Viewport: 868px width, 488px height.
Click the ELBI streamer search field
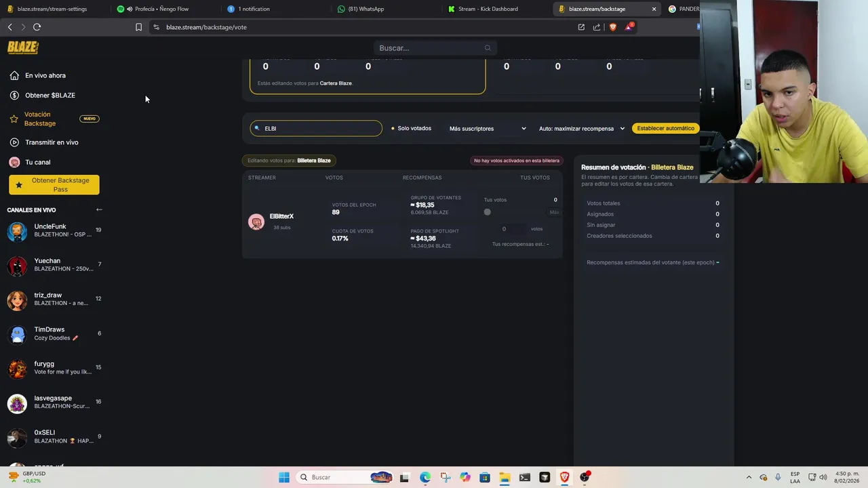pyautogui.click(x=316, y=128)
